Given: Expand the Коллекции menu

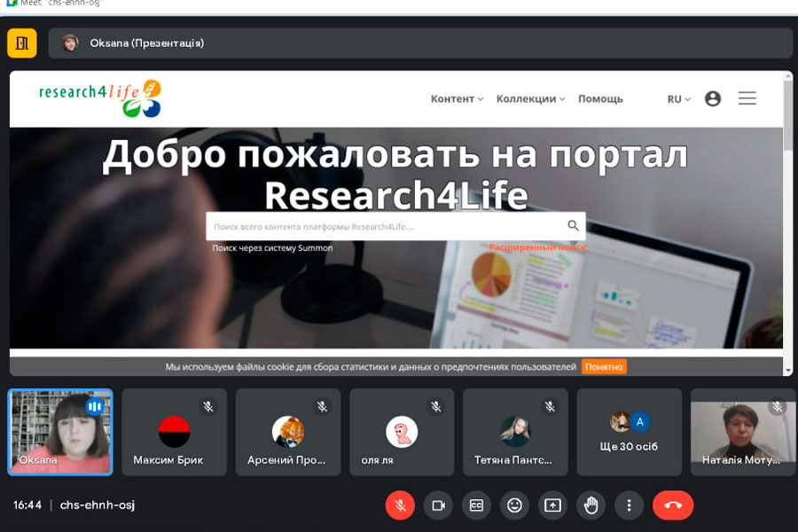Looking at the screenshot, I should [x=531, y=98].
